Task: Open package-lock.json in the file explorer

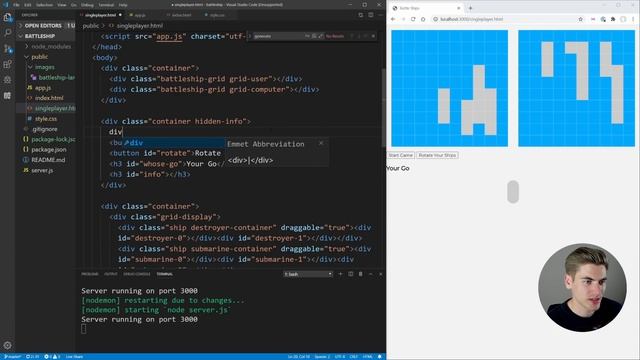Action: pos(49,139)
